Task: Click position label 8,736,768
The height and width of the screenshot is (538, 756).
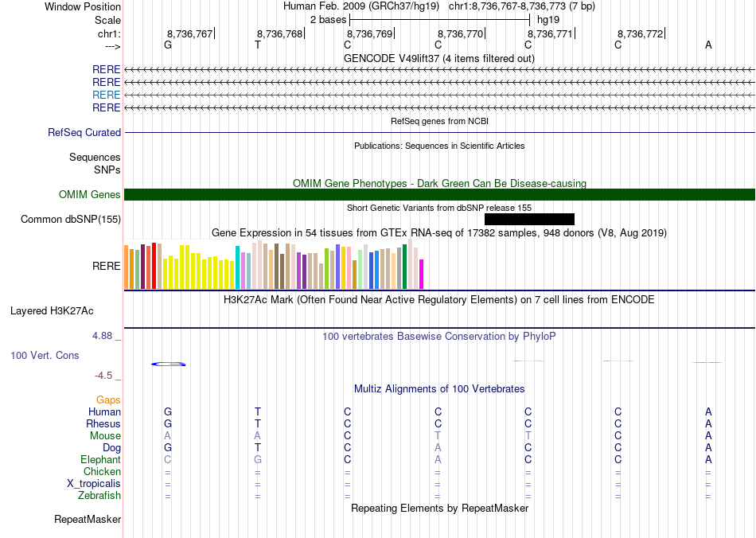Action: tap(279, 33)
